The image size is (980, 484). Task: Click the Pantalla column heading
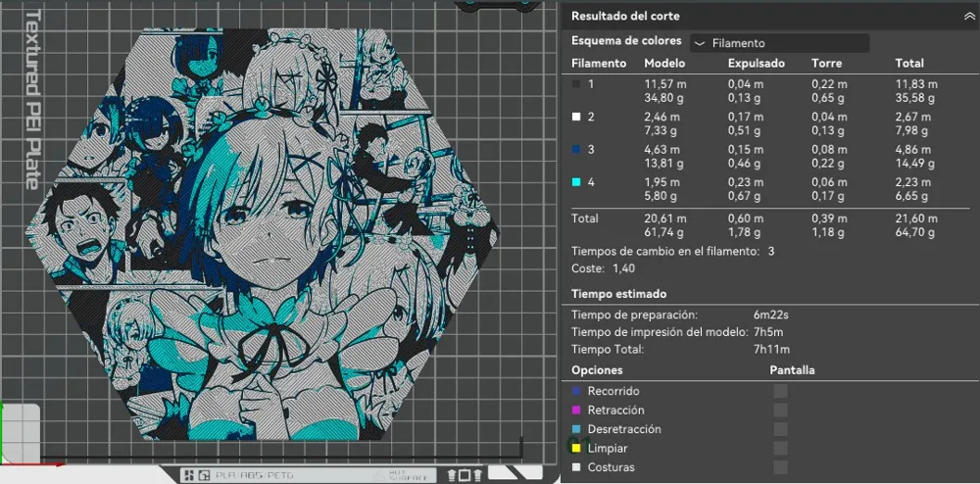[792, 370]
